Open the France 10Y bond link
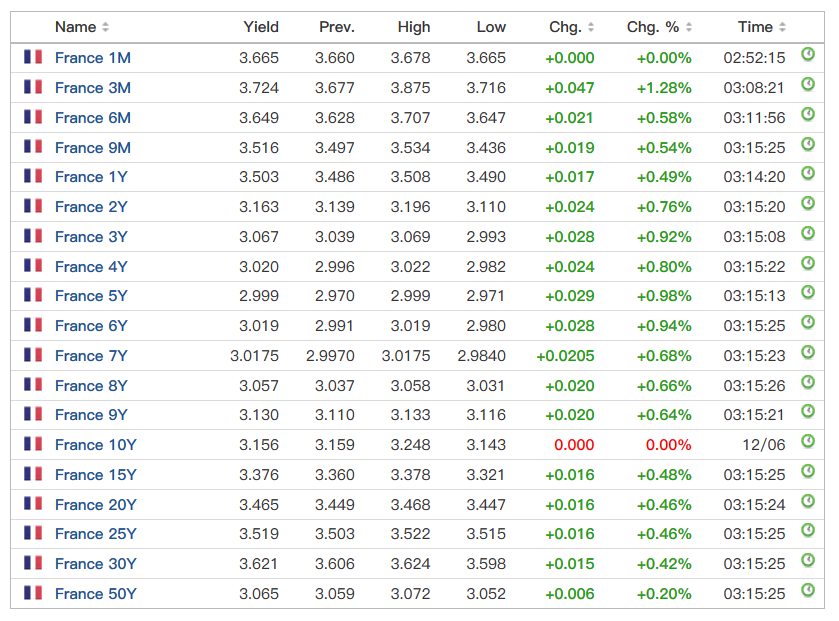 (96, 445)
